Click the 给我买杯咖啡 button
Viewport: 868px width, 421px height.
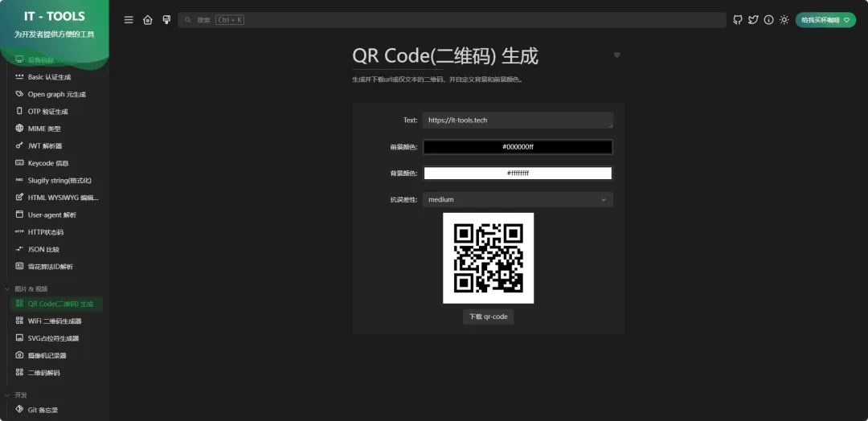[825, 20]
